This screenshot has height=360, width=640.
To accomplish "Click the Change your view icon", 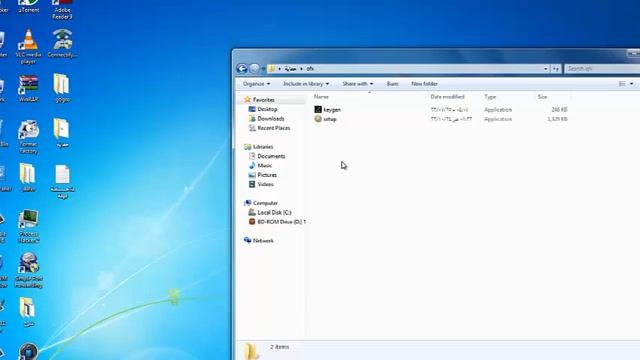I will click(622, 84).
